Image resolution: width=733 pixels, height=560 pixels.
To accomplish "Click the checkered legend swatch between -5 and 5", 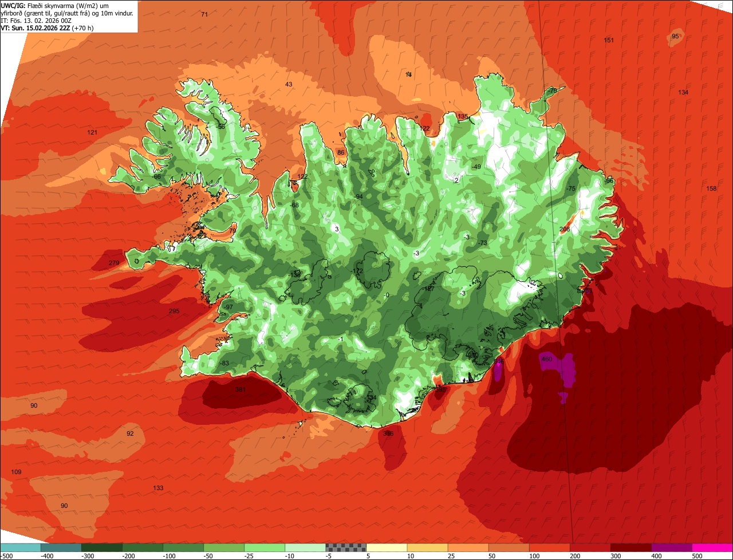I will [x=346, y=547].
